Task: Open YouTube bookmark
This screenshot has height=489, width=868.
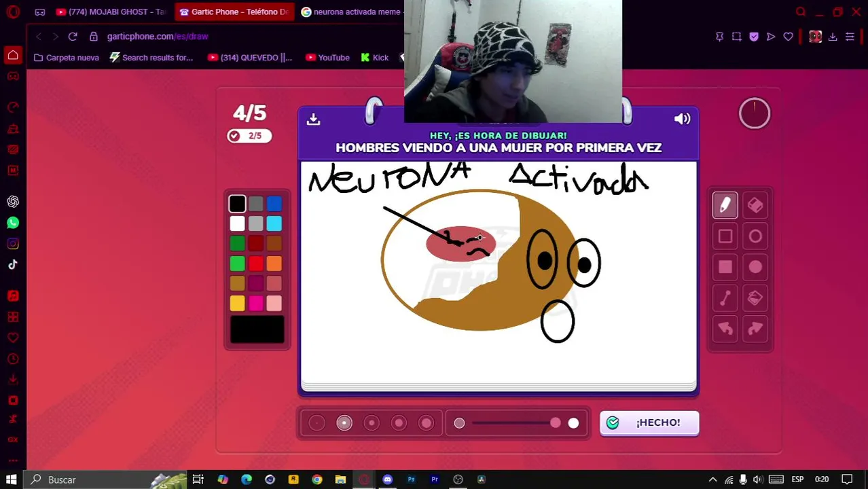Action: (327, 58)
